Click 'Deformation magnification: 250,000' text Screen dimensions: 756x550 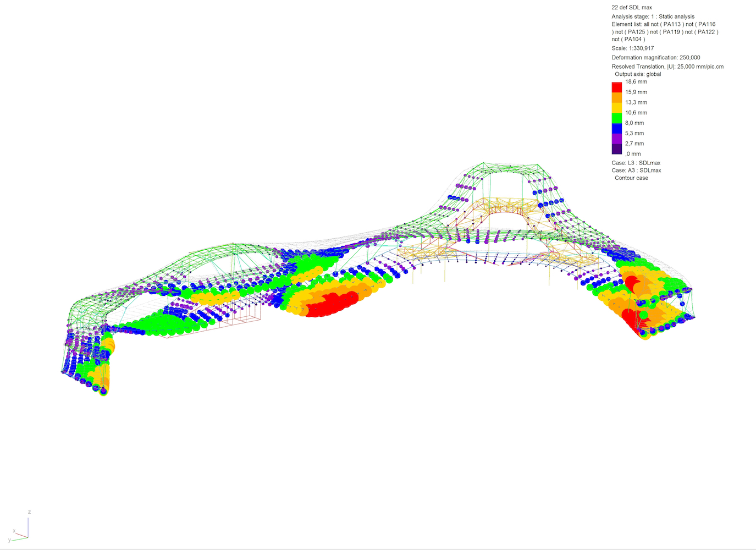(656, 58)
